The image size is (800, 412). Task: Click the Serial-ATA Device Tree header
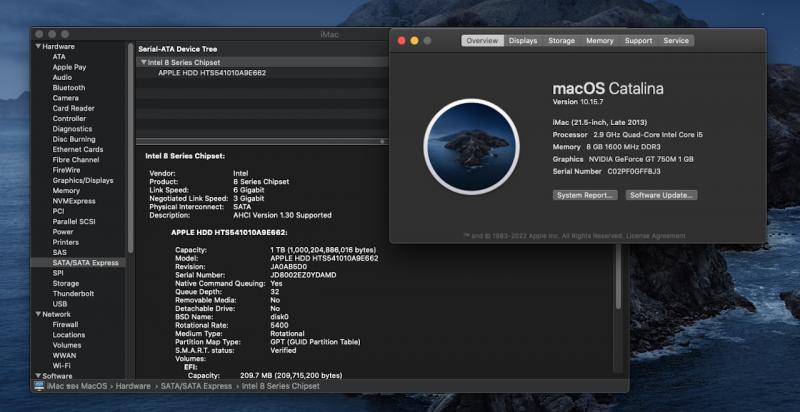pyautogui.click(x=178, y=49)
